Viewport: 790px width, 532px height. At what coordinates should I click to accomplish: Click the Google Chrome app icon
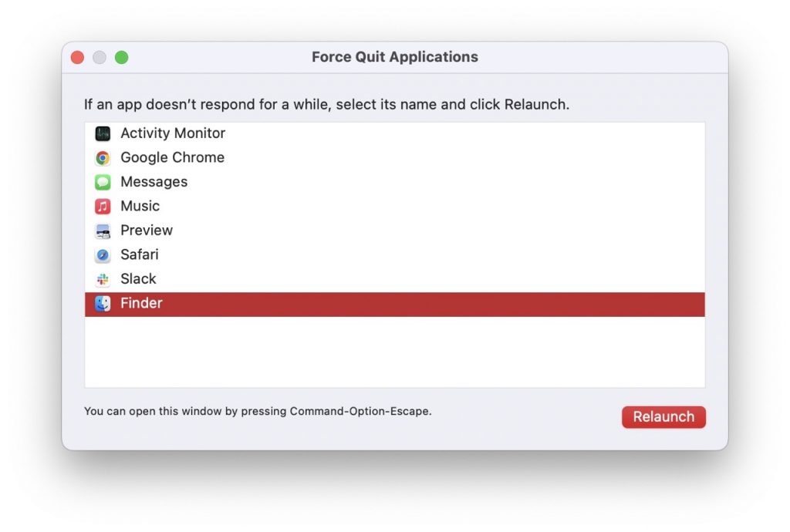click(103, 157)
